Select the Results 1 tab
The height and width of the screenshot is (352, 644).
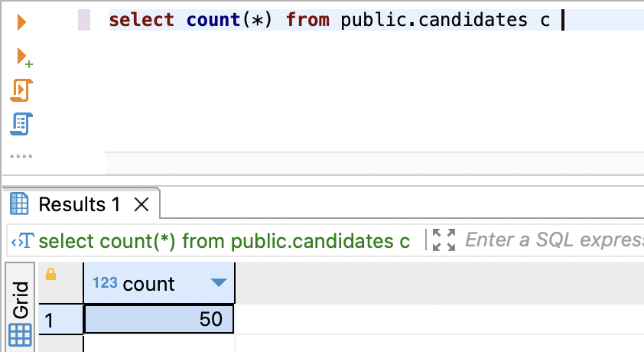[79, 204]
